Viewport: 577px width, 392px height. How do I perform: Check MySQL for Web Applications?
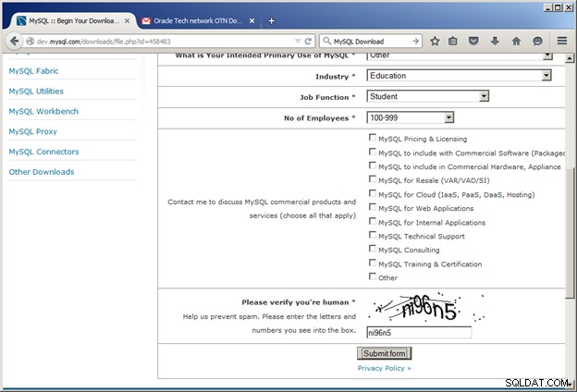373,207
